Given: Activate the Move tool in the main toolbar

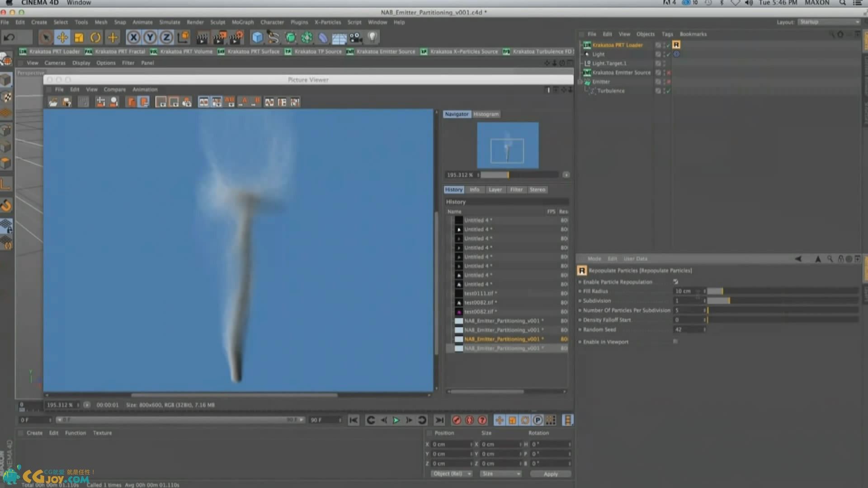Looking at the screenshot, I should click(62, 38).
